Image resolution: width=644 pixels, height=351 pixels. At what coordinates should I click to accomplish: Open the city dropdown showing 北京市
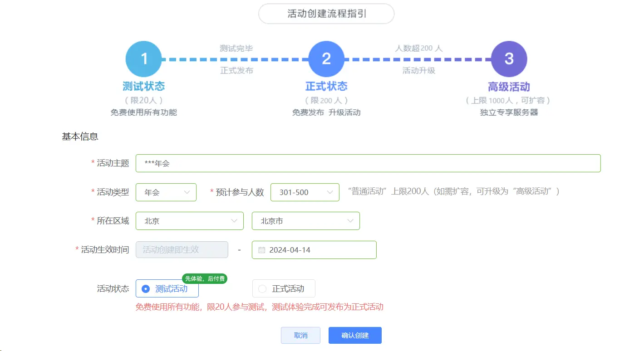coord(305,221)
